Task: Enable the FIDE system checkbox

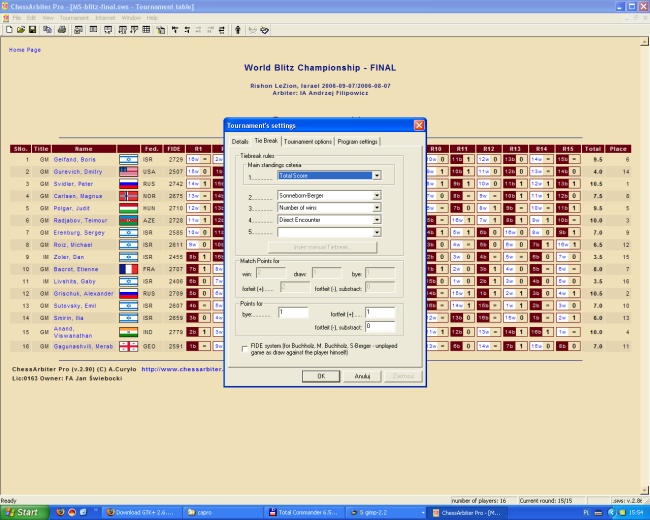Action: [x=245, y=349]
